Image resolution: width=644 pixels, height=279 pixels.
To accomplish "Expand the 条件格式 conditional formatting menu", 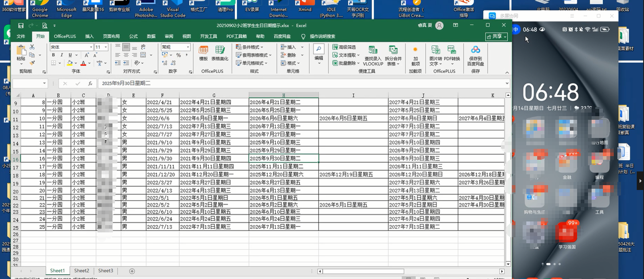I will [254, 47].
